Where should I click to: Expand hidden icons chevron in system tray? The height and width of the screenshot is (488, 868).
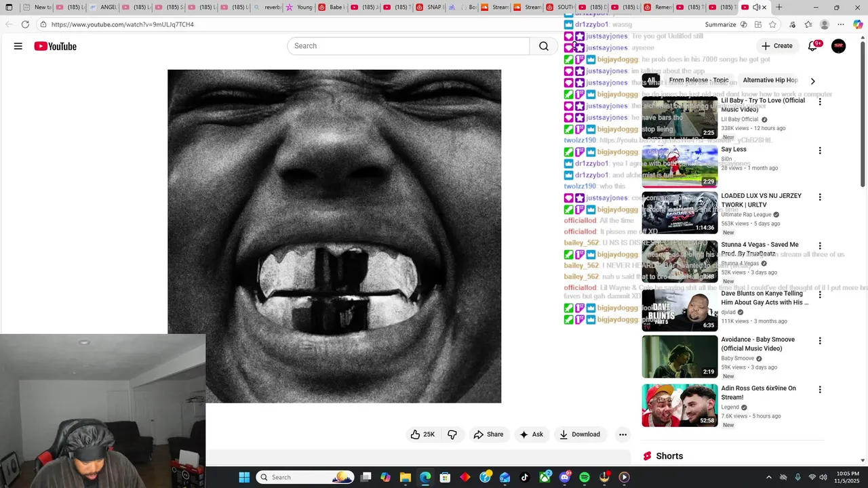click(x=769, y=477)
